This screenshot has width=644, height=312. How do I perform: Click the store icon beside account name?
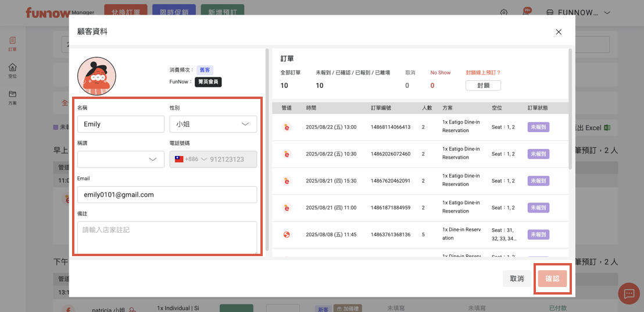(x=549, y=13)
